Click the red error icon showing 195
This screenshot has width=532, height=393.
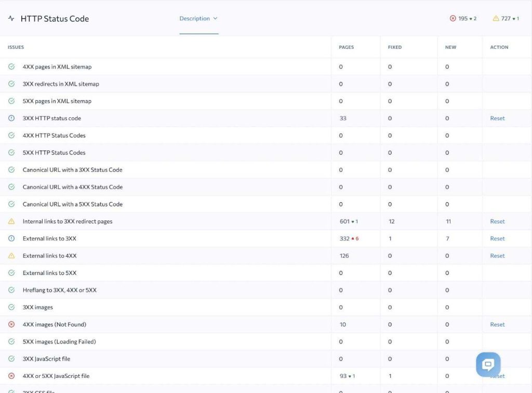[x=453, y=19]
